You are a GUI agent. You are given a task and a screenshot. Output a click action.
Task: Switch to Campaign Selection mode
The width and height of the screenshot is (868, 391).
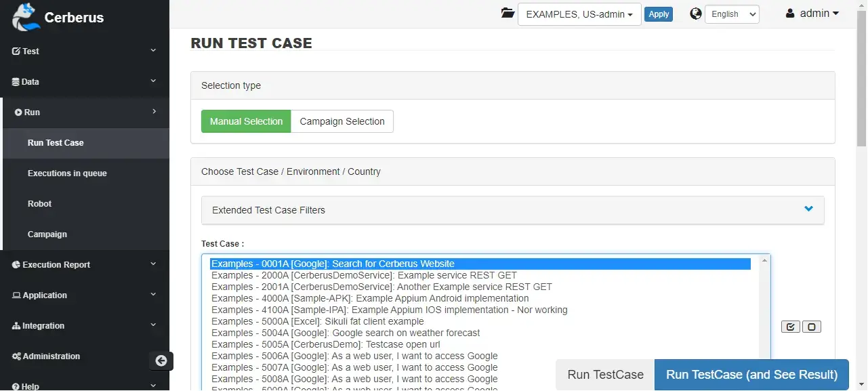click(342, 121)
